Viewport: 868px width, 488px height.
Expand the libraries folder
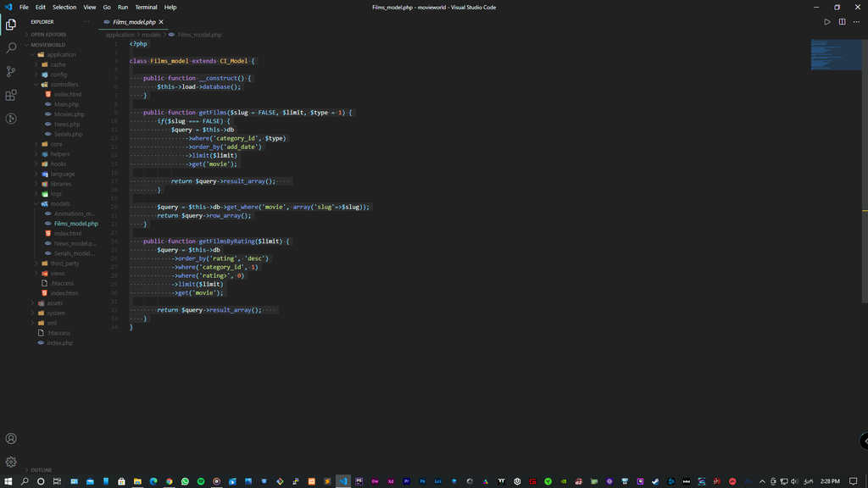[61, 184]
